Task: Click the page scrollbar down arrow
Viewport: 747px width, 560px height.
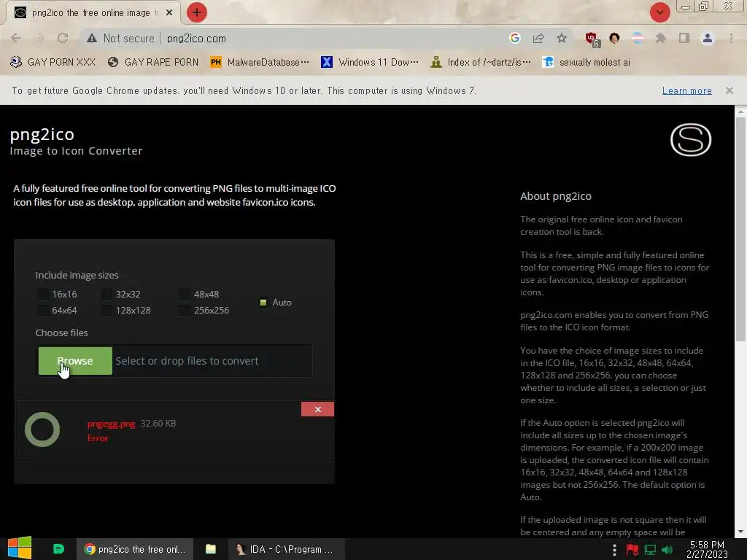Action: [x=740, y=532]
